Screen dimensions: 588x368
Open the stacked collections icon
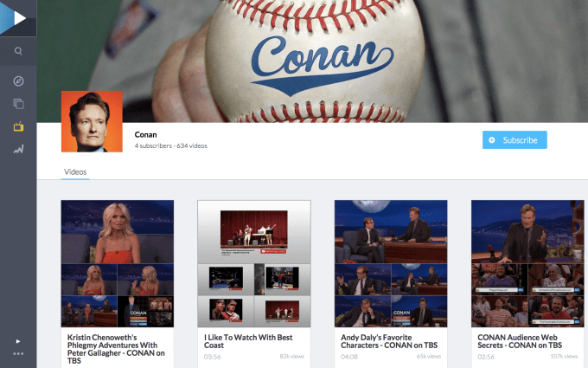[x=18, y=104]
